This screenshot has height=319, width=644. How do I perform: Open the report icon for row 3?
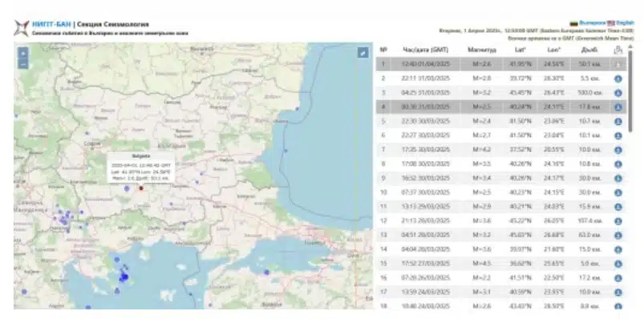618,93
